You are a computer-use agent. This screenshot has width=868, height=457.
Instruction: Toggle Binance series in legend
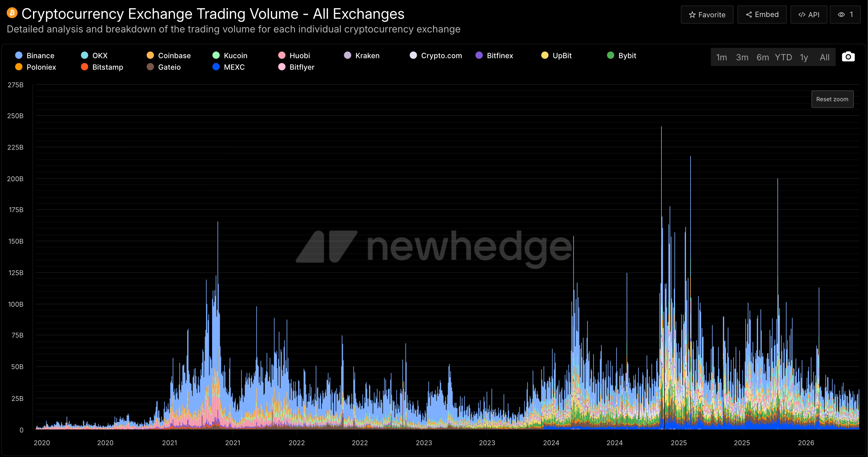coord(35,56)
